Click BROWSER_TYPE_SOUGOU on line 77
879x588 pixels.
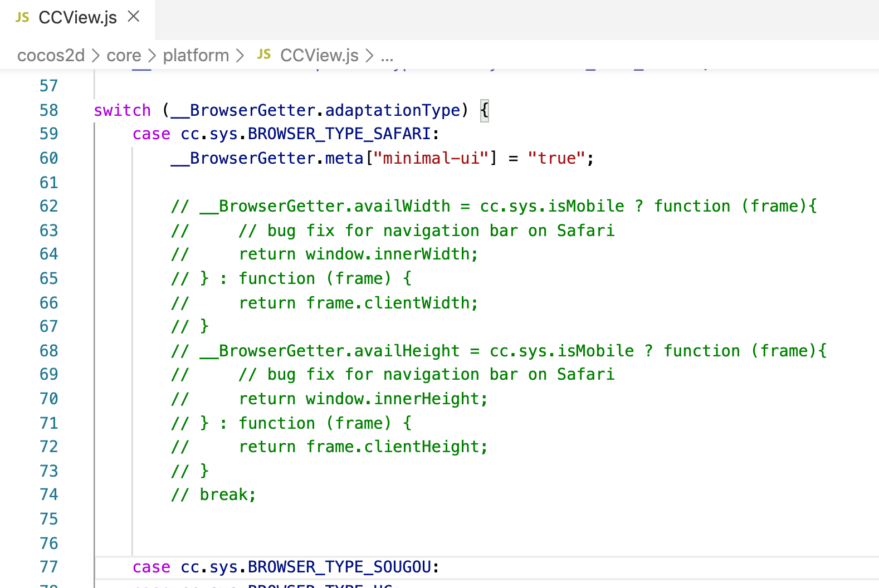[339, 567]
